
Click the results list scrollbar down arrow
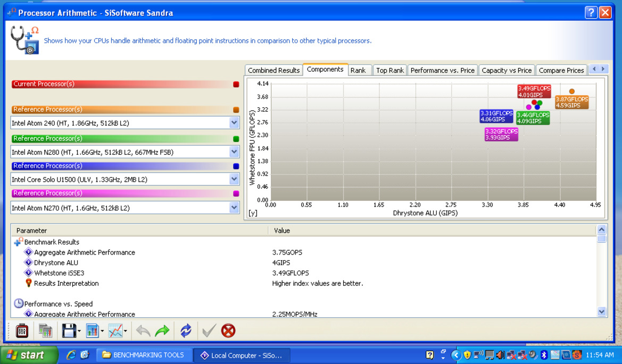(601, 312)
